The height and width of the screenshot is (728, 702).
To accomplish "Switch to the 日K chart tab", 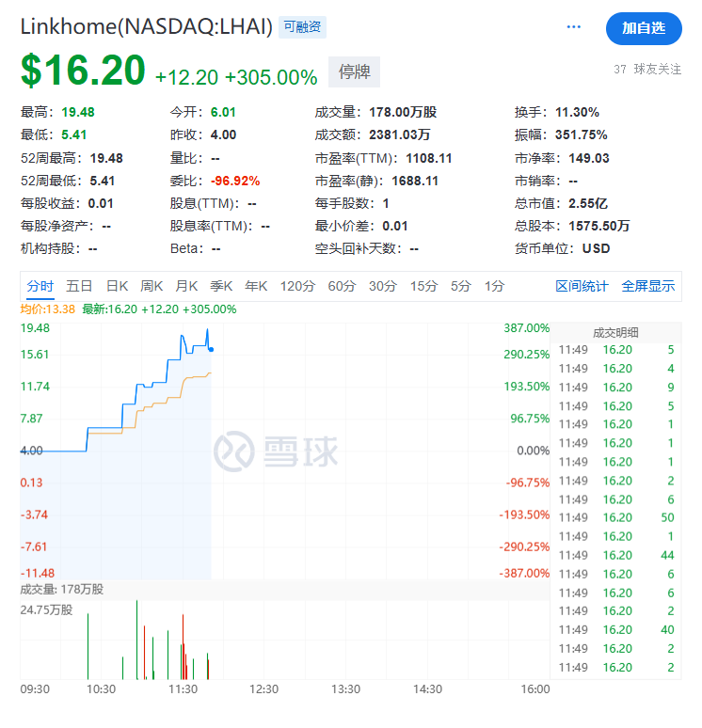I will [117, 286].
